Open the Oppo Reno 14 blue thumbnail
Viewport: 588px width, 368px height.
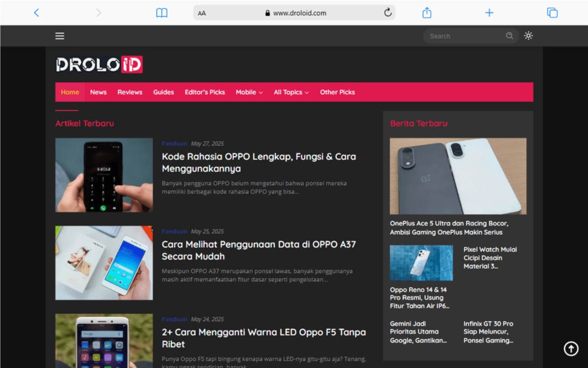coord(421,263)
